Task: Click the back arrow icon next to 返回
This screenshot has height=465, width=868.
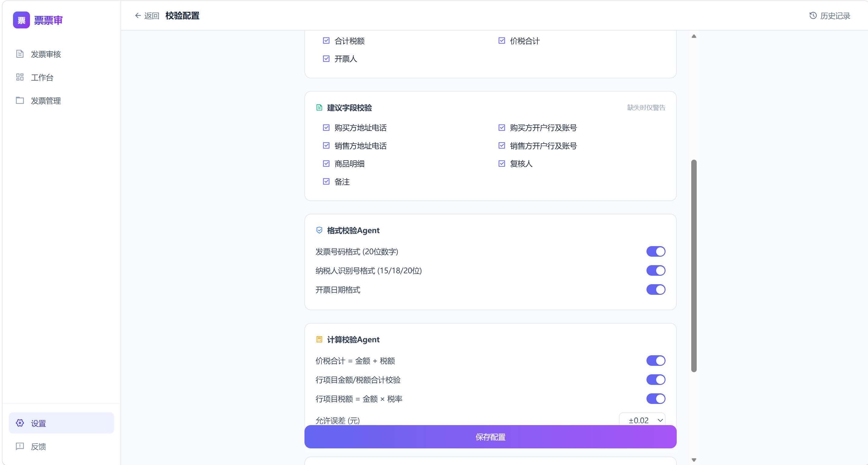Action: (138, 15)
